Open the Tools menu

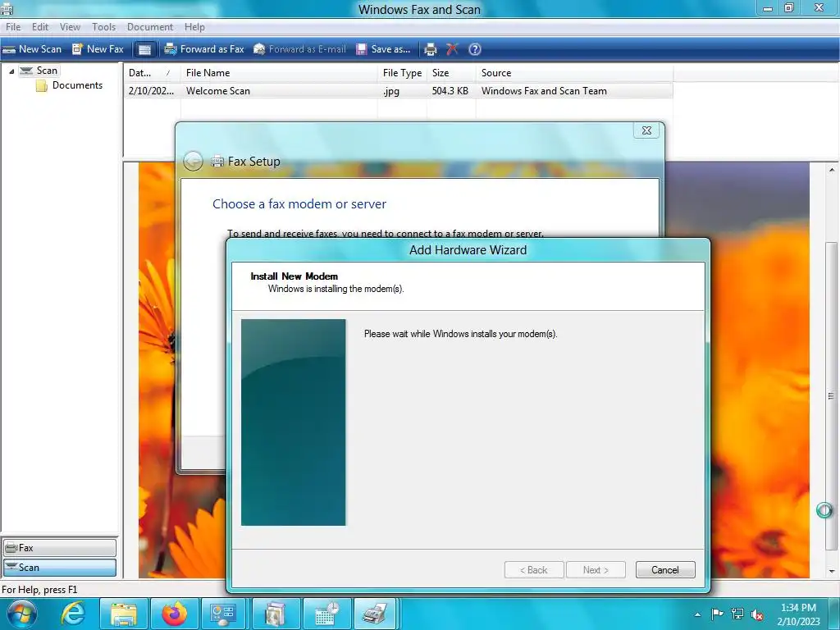(103, 27)
